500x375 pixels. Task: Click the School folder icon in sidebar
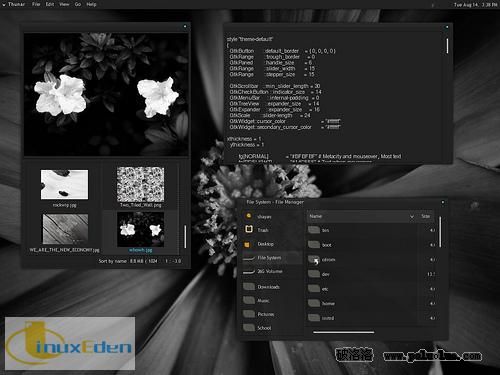click(249, 328)
